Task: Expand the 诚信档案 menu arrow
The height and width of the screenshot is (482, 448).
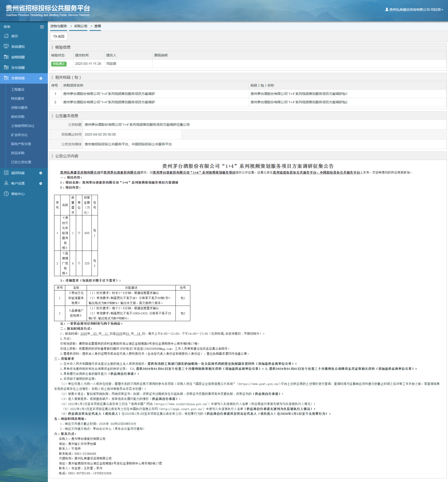Action: tap(41, 173)
